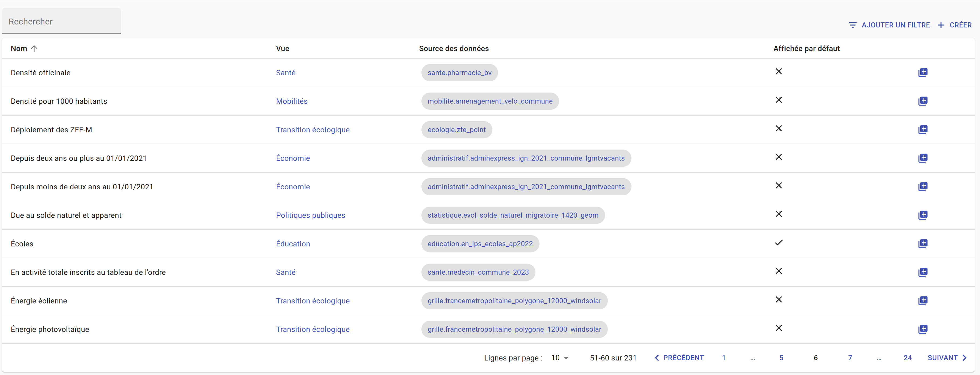Click default-display cross for Déploiement des ZFE-M

(779, 129)
